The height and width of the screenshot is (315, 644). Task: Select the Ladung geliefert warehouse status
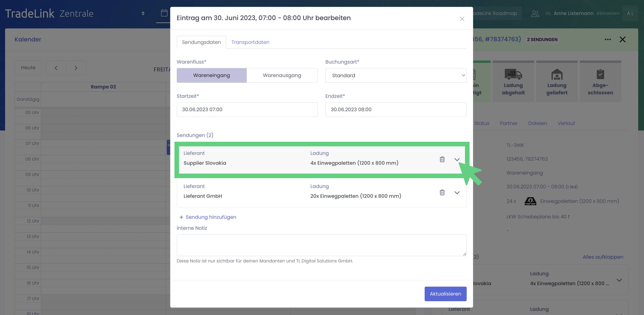pos(556,82)
